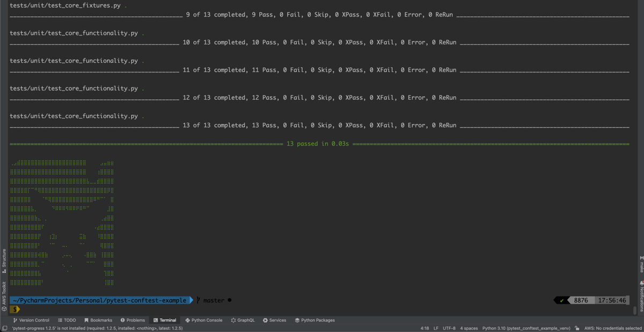Open the GraphQL tool window
The height and width of the screenshot is (332, 644).
coord(243,320)
